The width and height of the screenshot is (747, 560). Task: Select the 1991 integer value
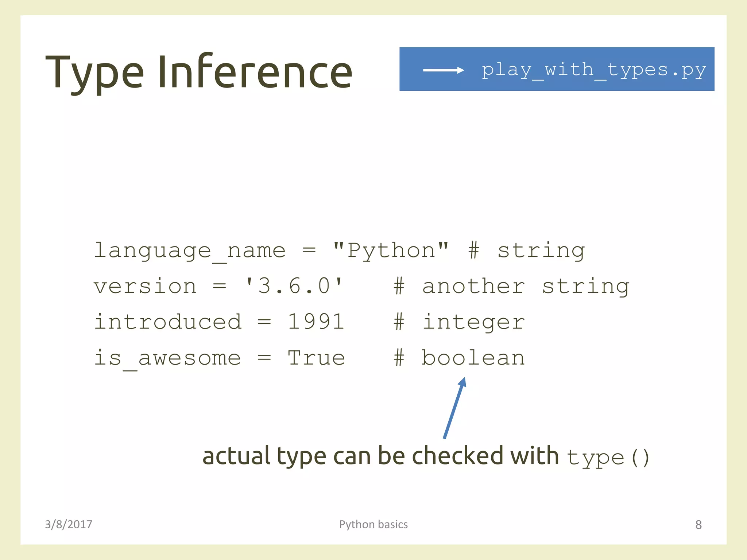coord(316,322)
